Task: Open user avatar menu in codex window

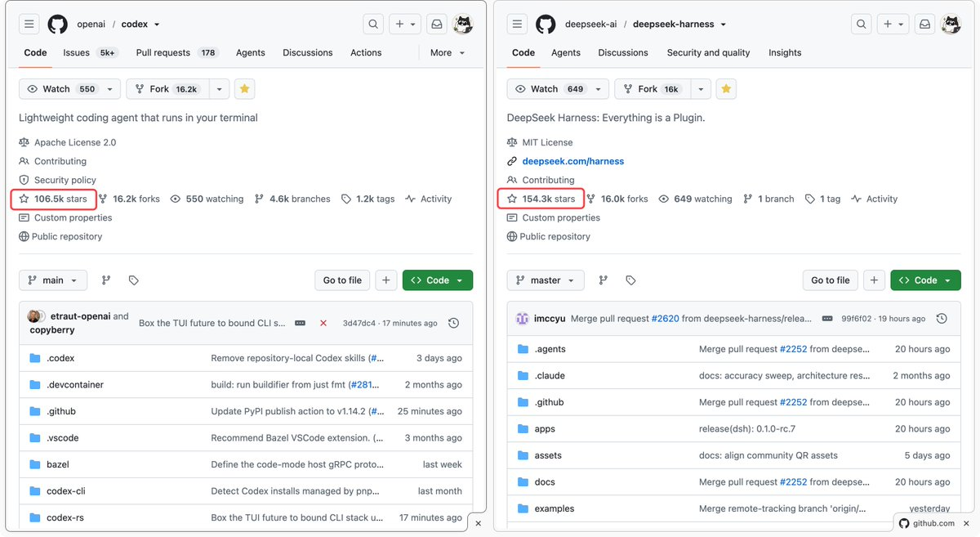Action: tap(462, 25)
